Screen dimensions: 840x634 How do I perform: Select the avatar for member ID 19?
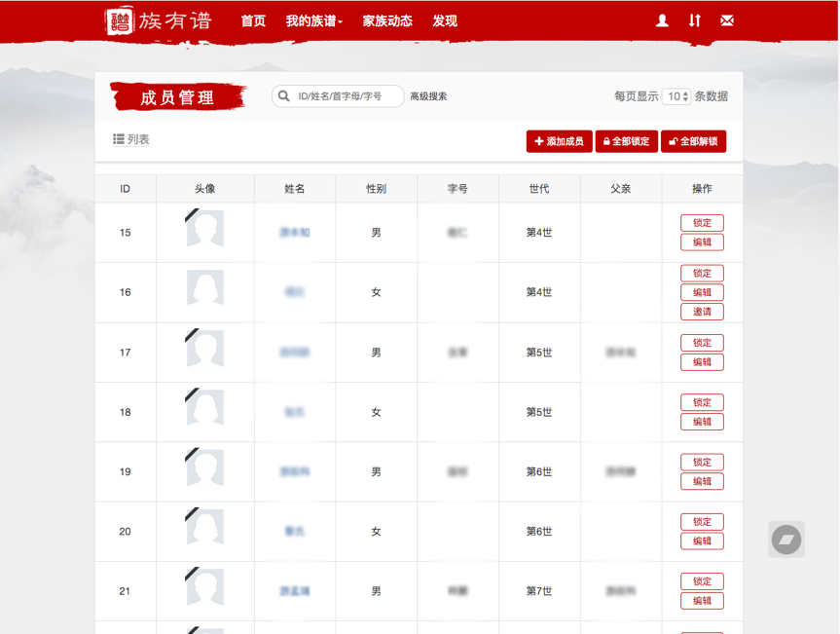204,467
